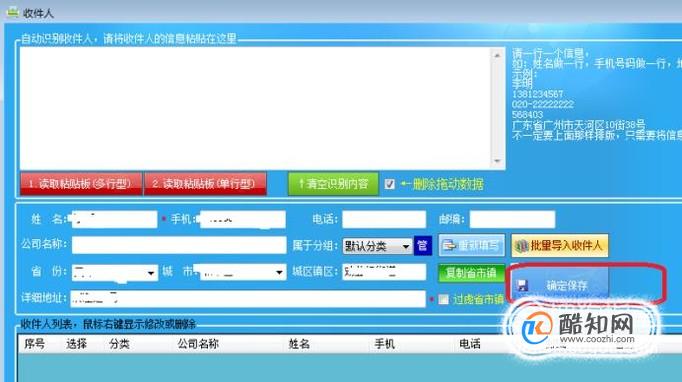Click 2.读取粘贴板(单行型) red button
The height and width of the screenshot is (382, 682).
(x=205, y=184)
